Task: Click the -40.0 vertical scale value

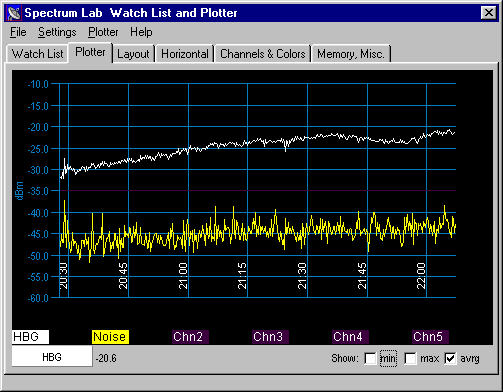Action: click(38, 213)
